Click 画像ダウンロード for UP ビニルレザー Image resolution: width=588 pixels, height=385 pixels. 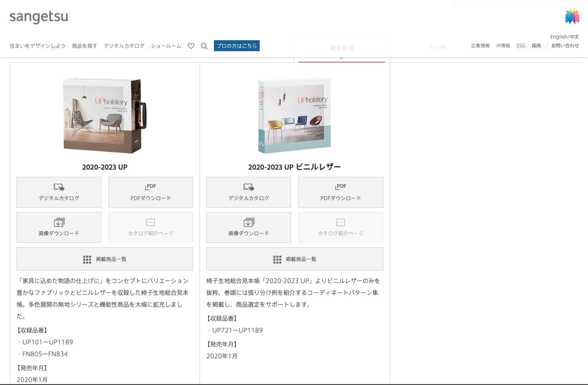pyautogui.click(x=249, y=227)
